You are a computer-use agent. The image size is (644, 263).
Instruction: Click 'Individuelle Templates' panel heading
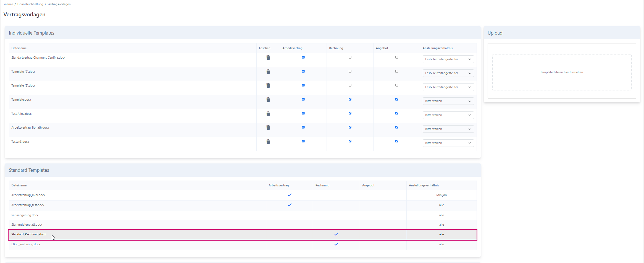point(31,33)
